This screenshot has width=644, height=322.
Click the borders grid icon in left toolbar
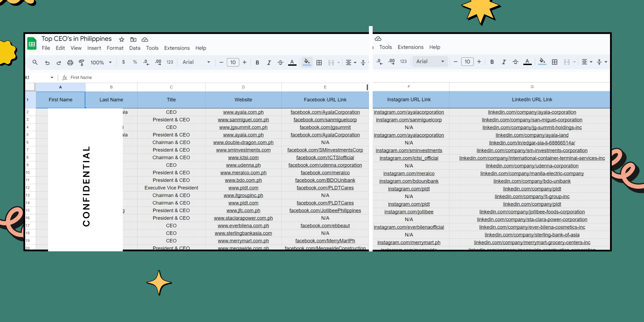[x=319, y=62]
